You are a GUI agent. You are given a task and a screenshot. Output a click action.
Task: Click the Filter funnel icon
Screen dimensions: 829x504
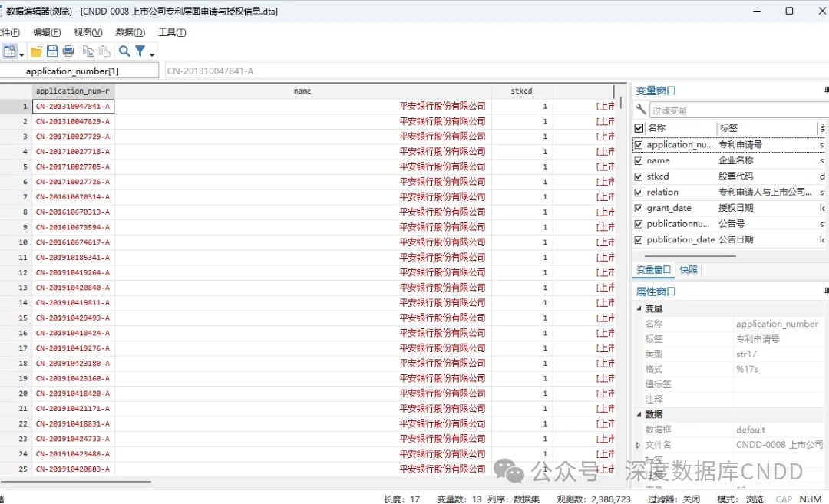[140, 51]
